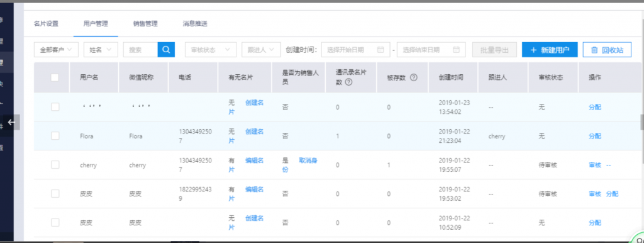
Task: Collapse sidebar with the left arrow button
Action: (11, 122)
